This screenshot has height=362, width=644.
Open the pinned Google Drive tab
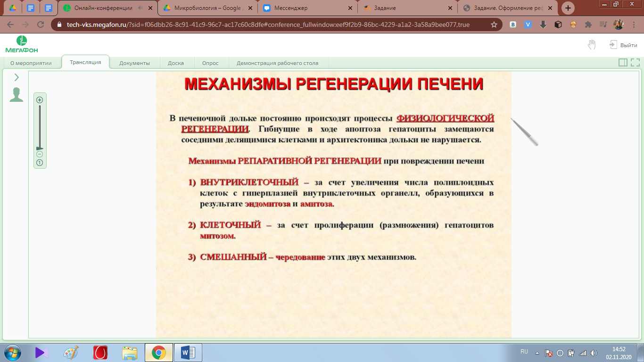(13, 8)
